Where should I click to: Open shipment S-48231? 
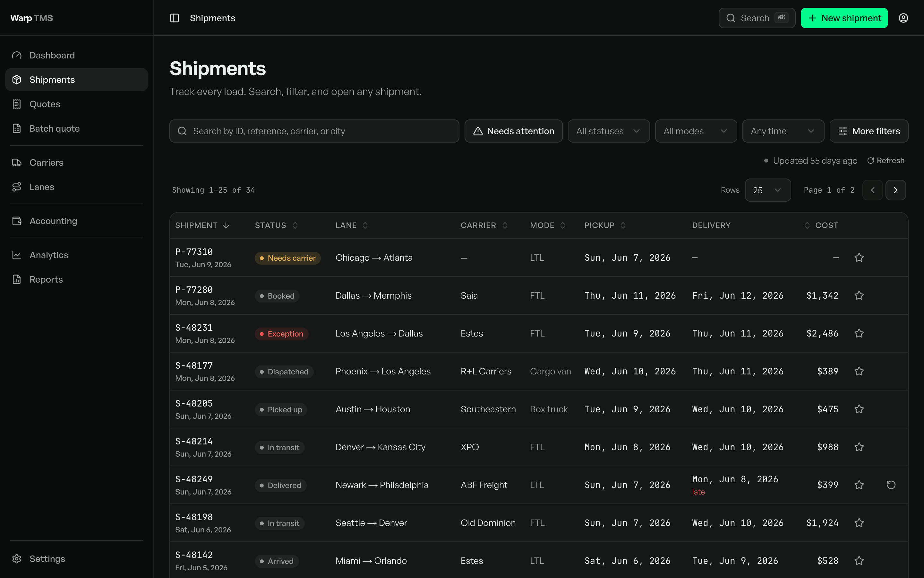194,328
